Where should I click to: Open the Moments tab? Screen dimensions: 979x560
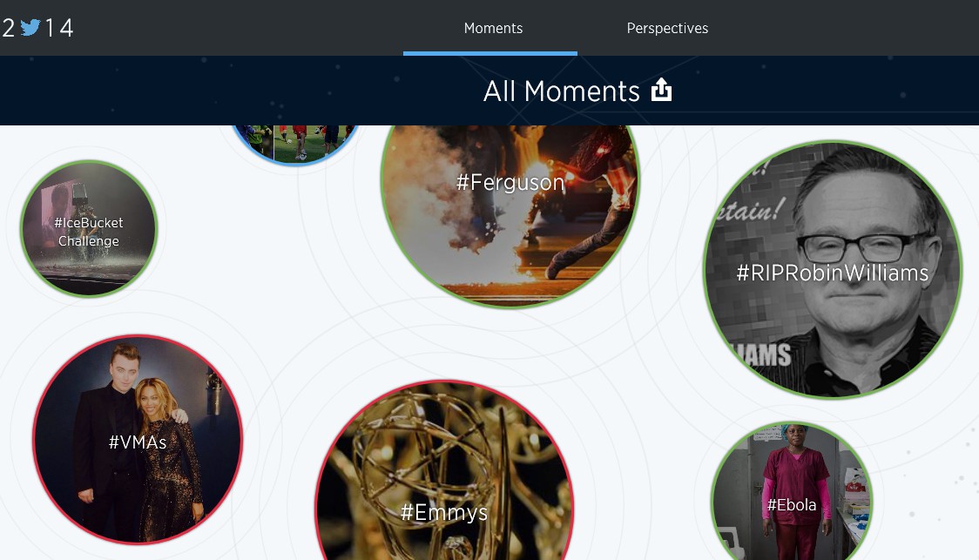click(x=493, y=28)
